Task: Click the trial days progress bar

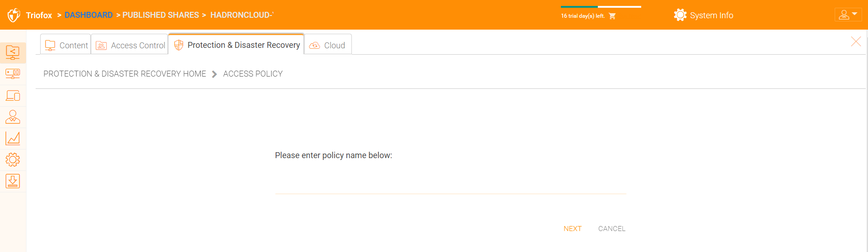Action: (601, 7)
